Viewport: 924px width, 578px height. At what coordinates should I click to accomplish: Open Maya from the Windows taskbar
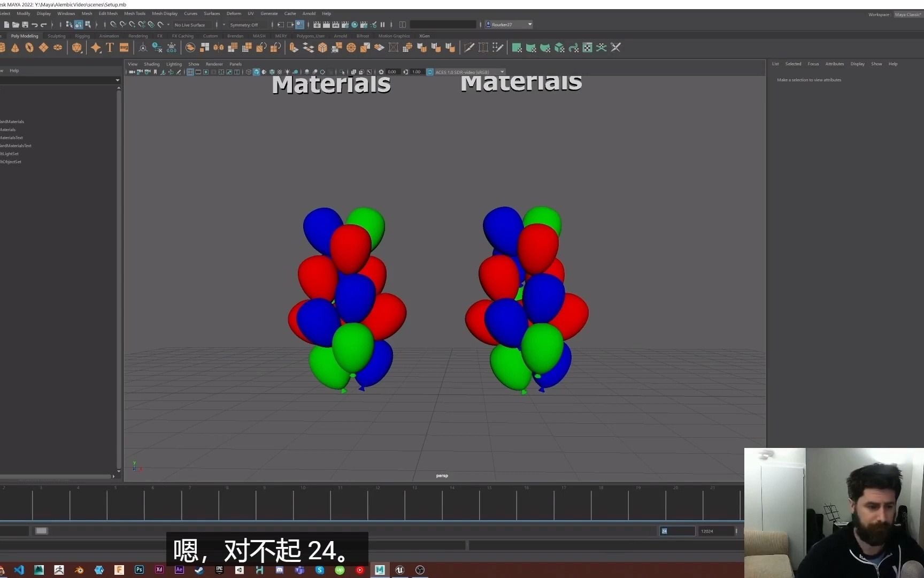point(380,570)
